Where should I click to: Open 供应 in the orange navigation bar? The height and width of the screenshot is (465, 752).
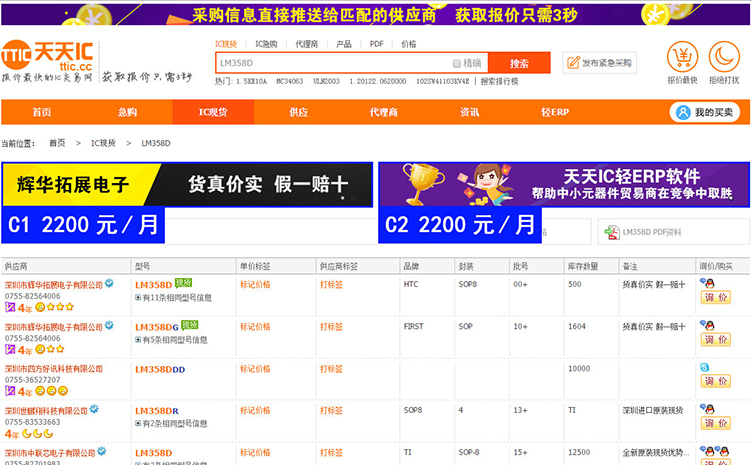tap(298, 112)
